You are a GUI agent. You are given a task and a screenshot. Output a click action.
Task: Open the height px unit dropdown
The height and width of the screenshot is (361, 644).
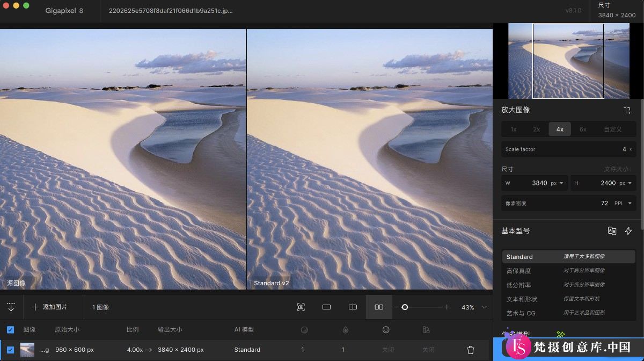click(x=626, y=183)
